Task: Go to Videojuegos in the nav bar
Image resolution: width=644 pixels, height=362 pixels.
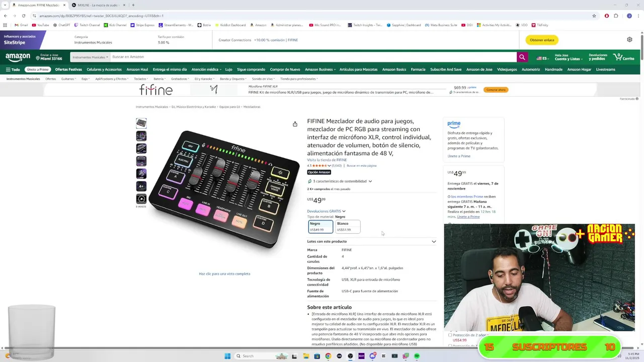Action: [x=507, y=69]
